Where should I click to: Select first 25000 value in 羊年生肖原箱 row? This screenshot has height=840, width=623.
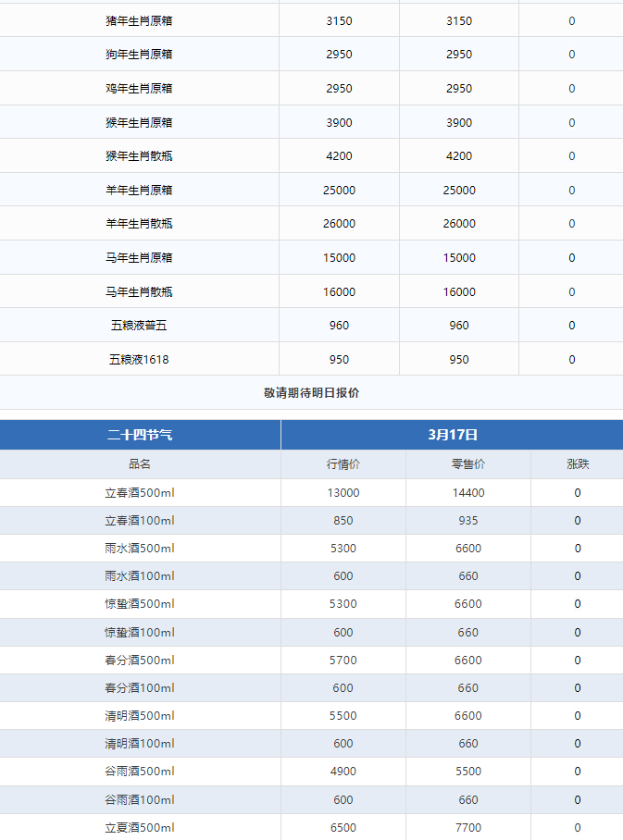coord(340,191)
